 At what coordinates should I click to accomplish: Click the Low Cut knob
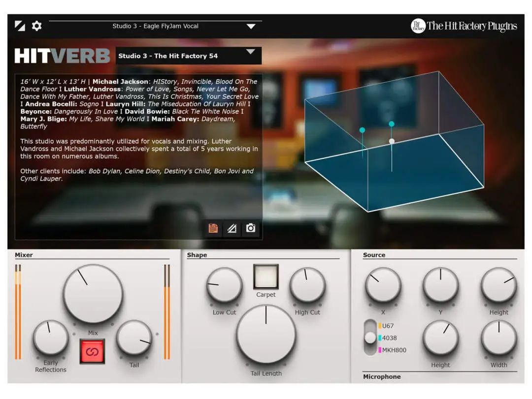coord(224,285)
